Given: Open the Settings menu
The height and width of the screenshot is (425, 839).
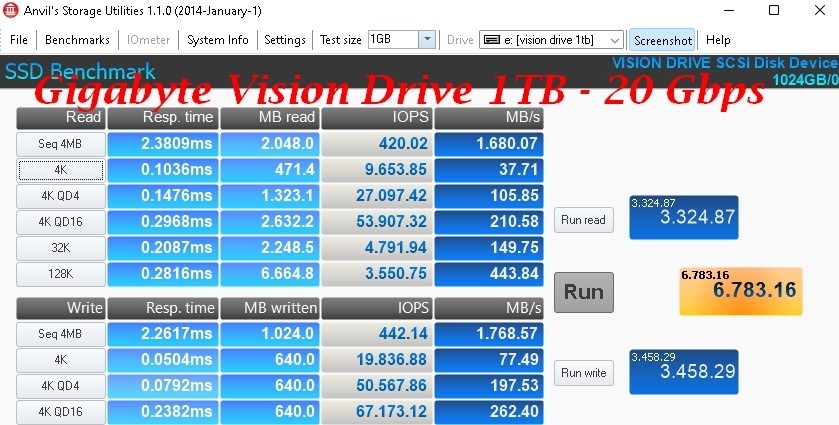Looking at the screenshot, I should pos(285,40).
